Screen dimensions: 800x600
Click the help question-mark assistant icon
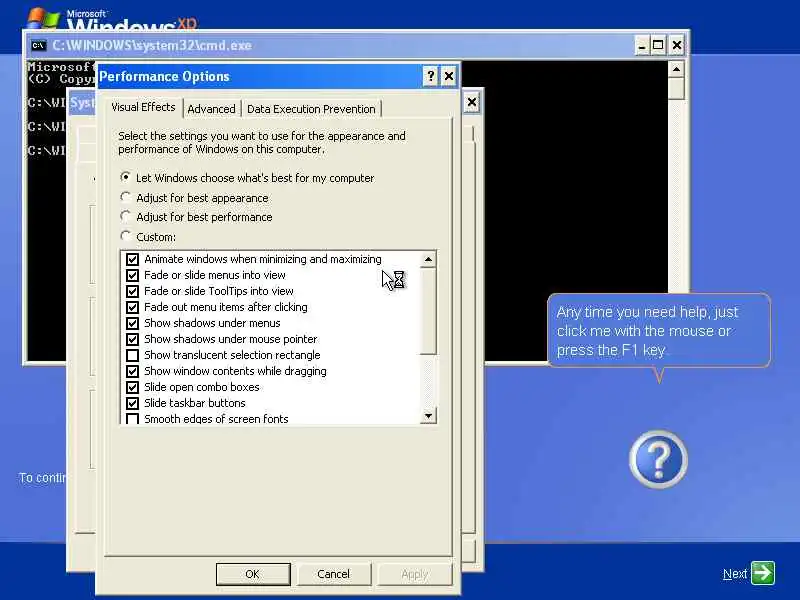(x=658, y=459)
